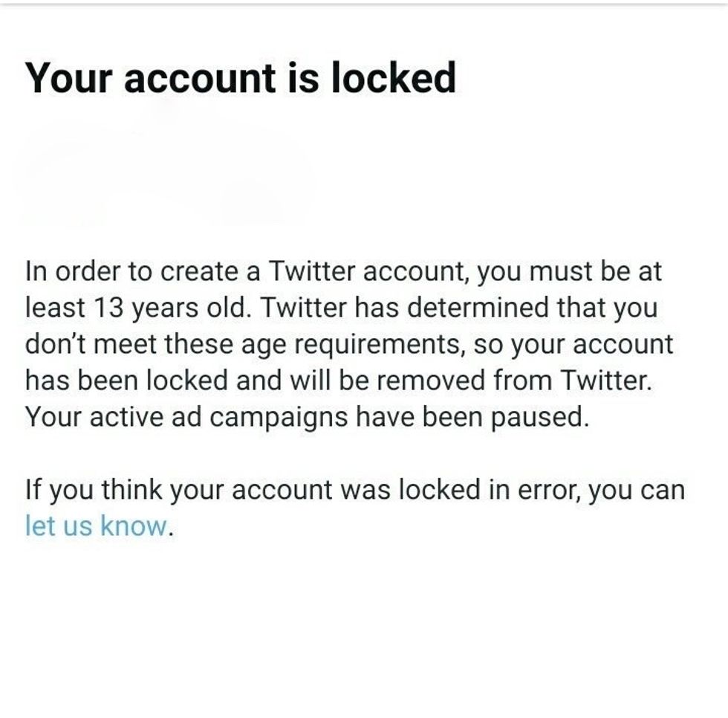Viewport: 728px width, 718px height.
Task: Open the "let us know" link
Action: coord(97,525)
